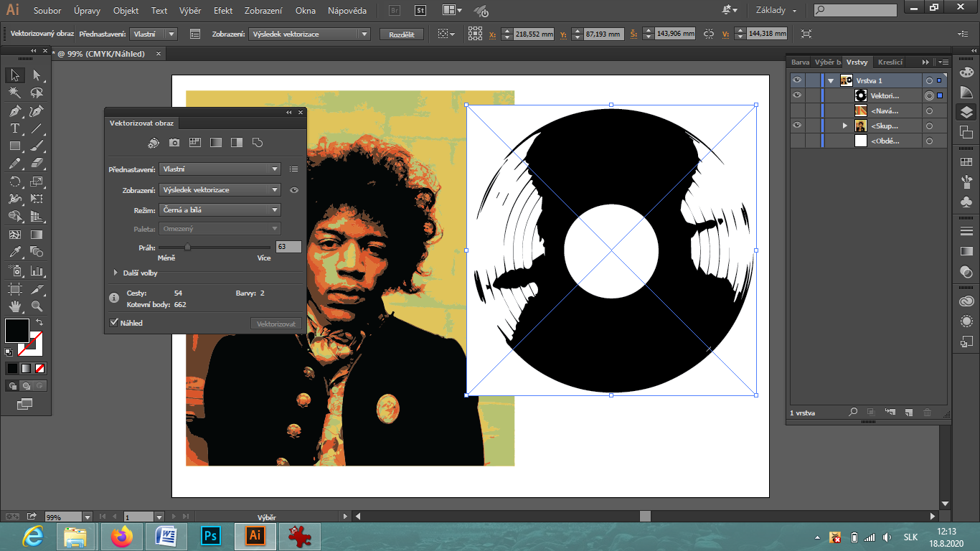The width and height of the screenshot is (980, 551).
Task: Hide the Vrstva 1 layer with eye icon
Action: 796,80
